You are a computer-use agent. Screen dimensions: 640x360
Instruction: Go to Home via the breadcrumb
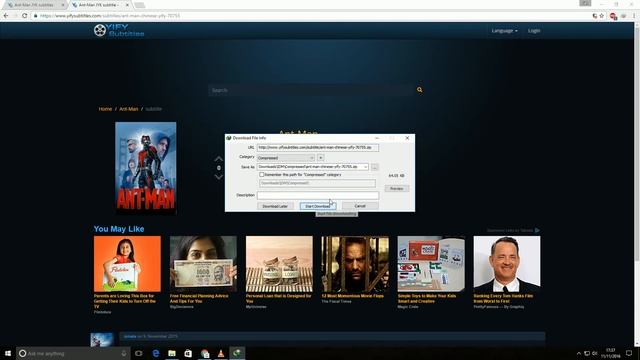pyautogui.click(x=105, y=109)
